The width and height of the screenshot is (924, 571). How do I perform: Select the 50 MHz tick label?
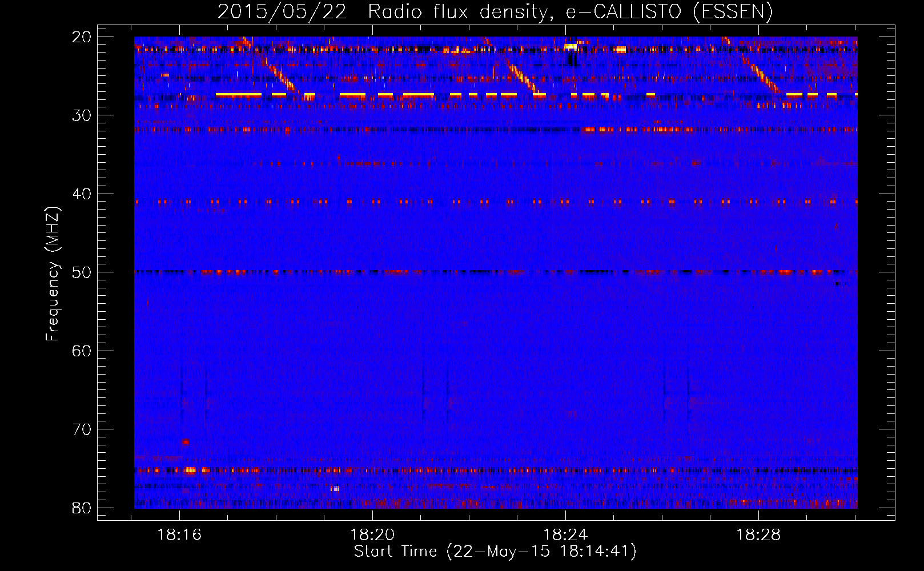[x=82, y=272]
